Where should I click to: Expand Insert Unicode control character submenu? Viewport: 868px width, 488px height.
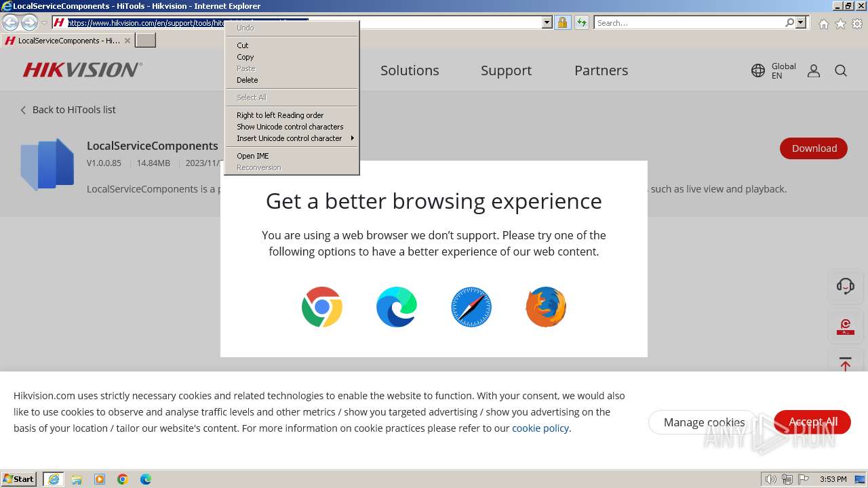pyautogui.click(x=292, y=138)
